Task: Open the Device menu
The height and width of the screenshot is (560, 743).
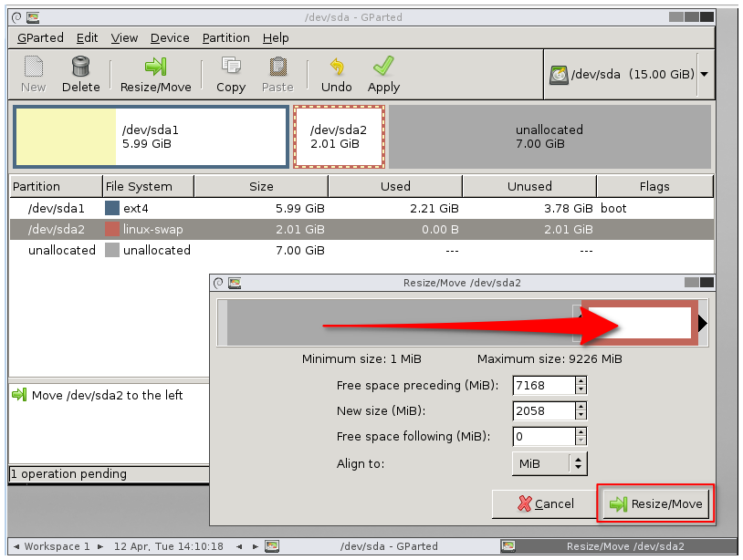Action: point(170,38)
